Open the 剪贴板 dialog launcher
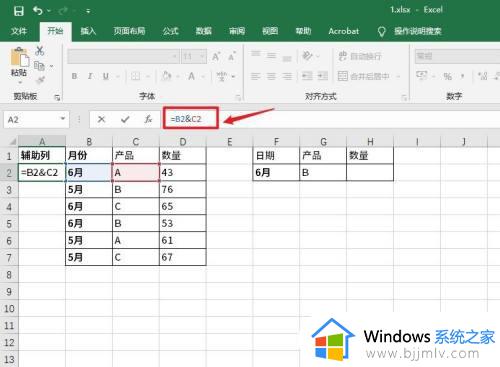 tap(57, 97)
